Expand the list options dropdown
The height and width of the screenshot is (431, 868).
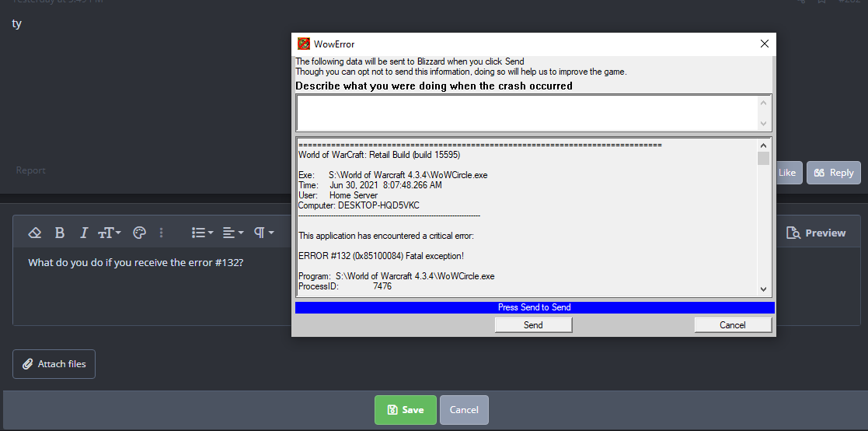[x=202, y=233]
